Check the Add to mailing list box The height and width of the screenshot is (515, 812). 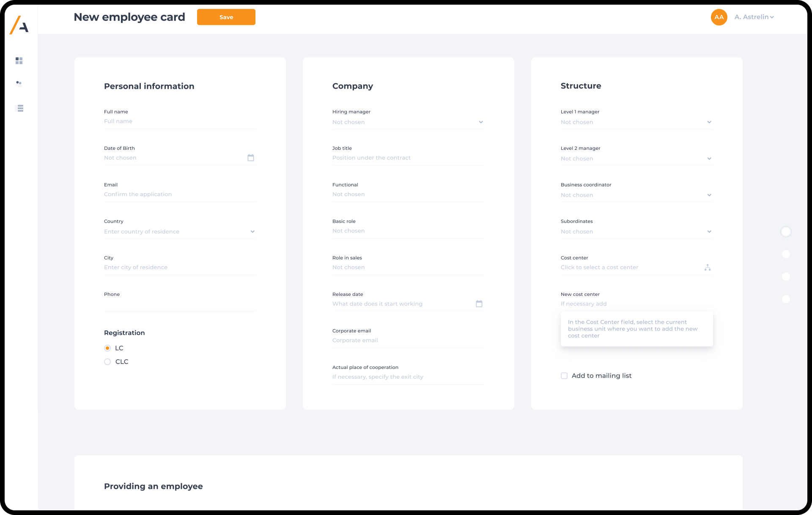(564, 376)
